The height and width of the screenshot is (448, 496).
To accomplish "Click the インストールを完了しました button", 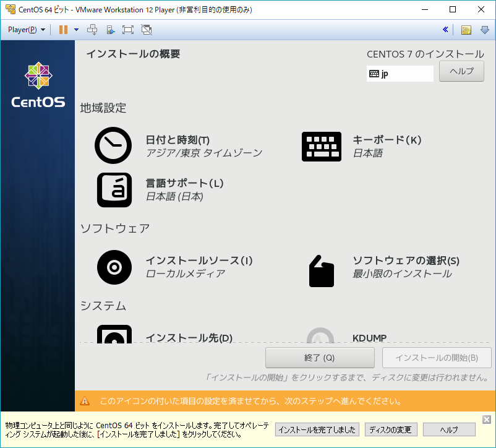I will pos(317,429).
